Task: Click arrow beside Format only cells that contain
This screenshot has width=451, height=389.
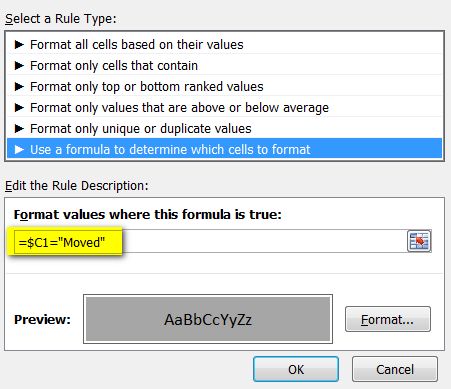Action: coord(19,65)
